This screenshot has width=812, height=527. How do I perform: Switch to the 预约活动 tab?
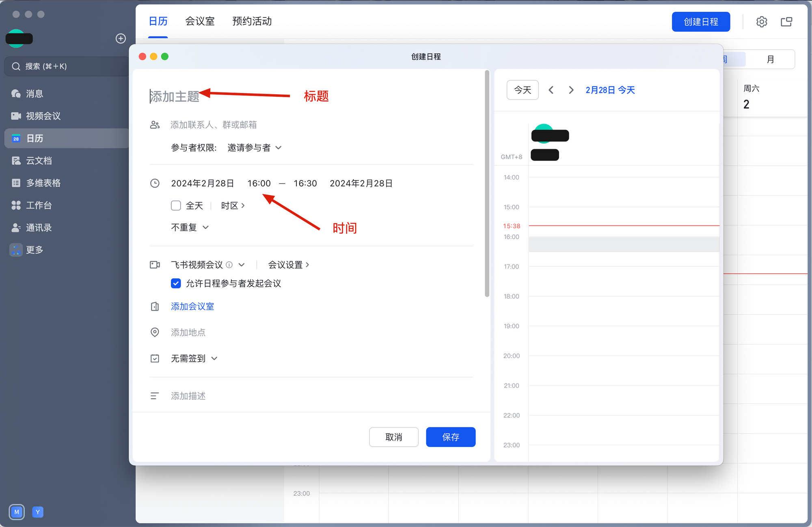(252, 21)
